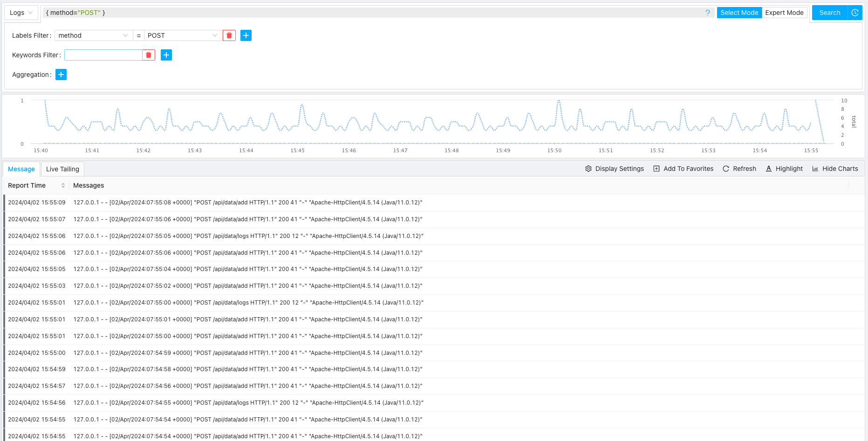Delete the method label filter
Viewport: 868px width, 441px height.
[229, 35]
